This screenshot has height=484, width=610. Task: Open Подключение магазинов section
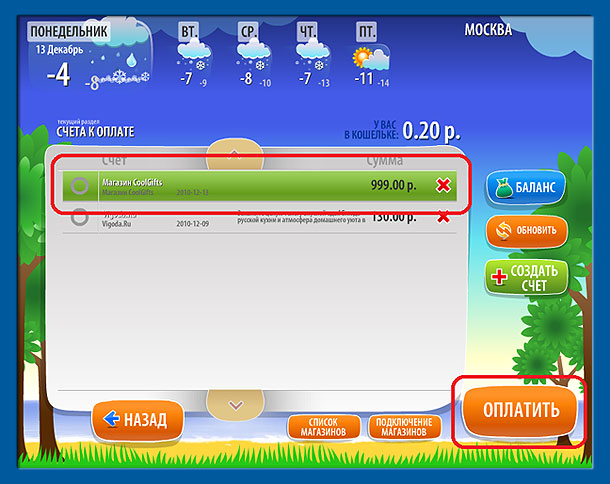click(405, 427)
